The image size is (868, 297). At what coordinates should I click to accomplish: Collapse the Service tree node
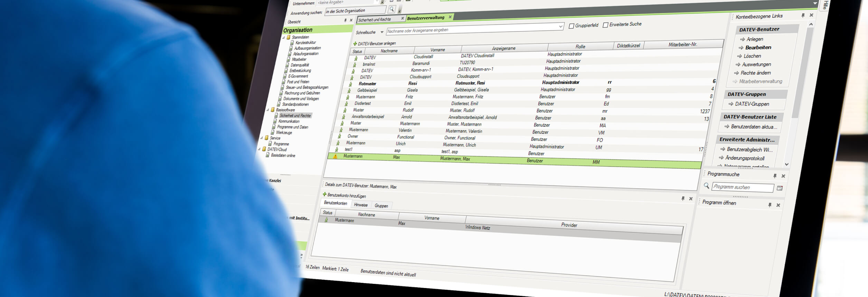(261, 138)
